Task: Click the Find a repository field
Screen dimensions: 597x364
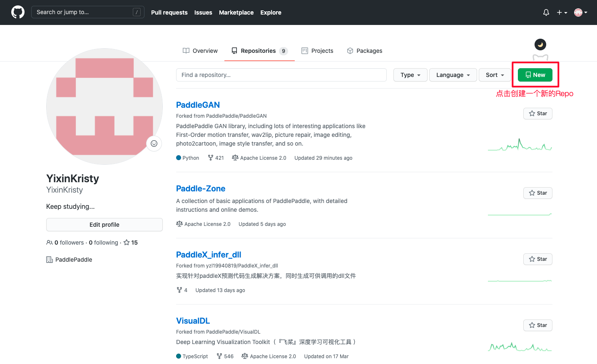Action: click(x=281, y=75)
